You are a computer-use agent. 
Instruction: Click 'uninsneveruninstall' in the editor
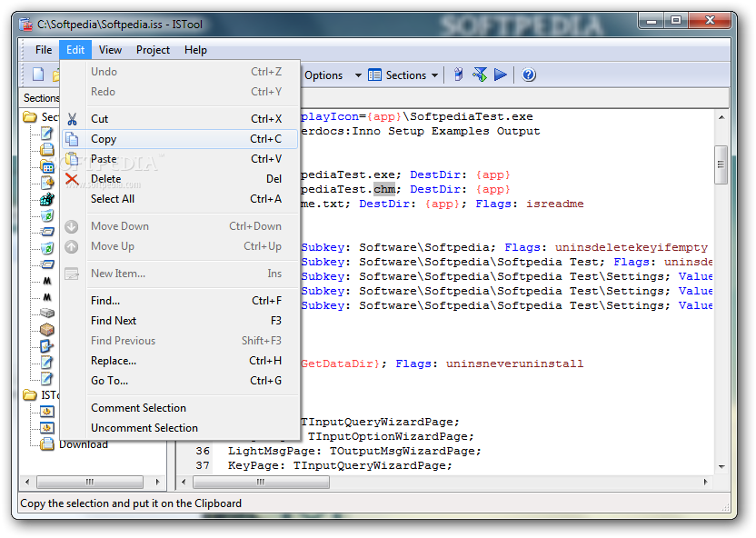click(x=514, y=364)
